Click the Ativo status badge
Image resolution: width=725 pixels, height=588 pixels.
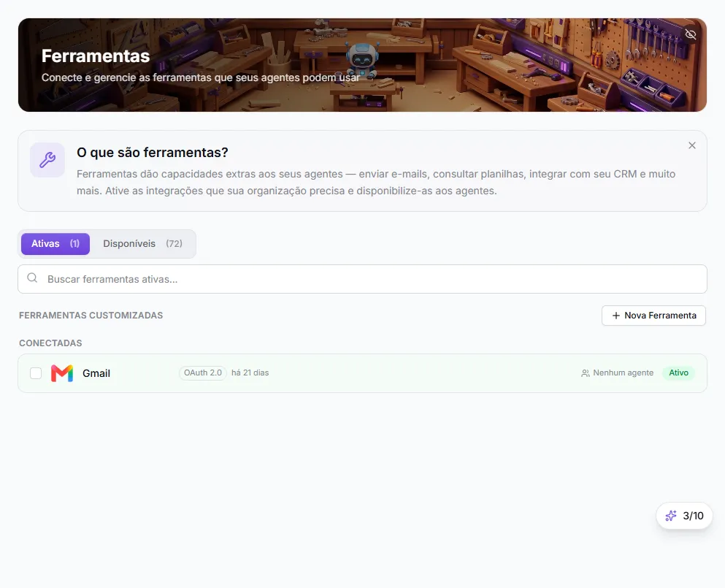678,373
